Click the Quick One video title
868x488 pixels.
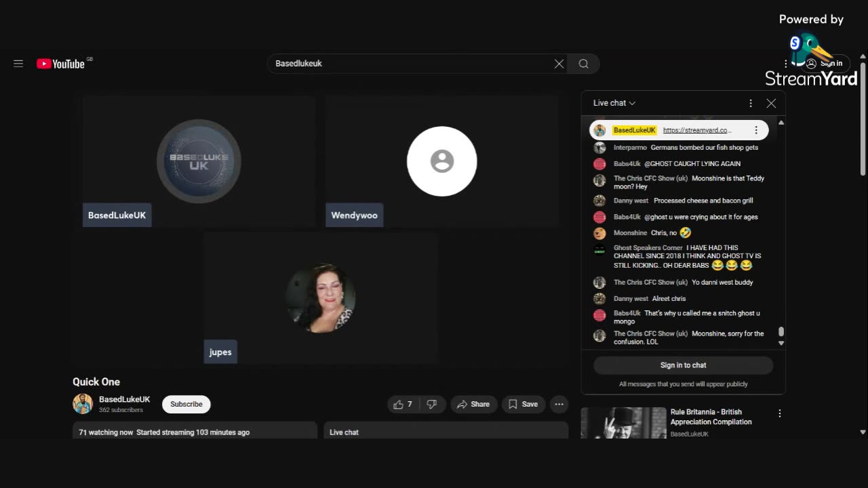pyautogui.click(x=96, y=382)
